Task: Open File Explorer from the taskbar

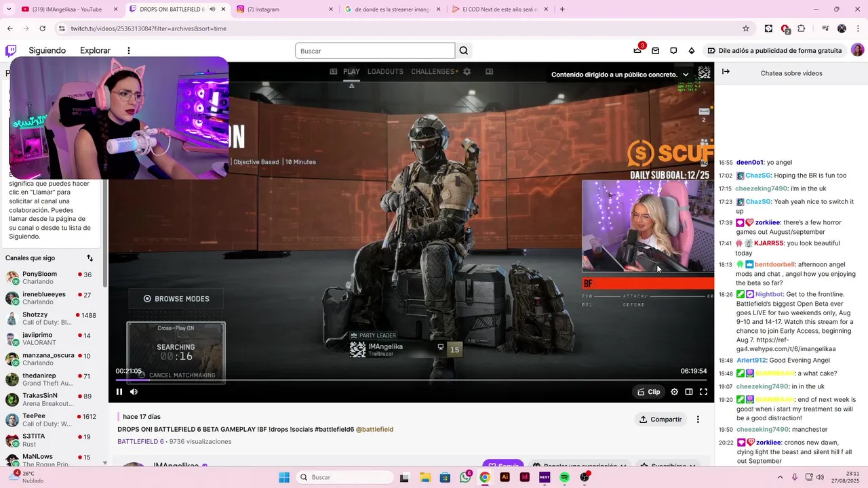Action: [x=425, y=477]
